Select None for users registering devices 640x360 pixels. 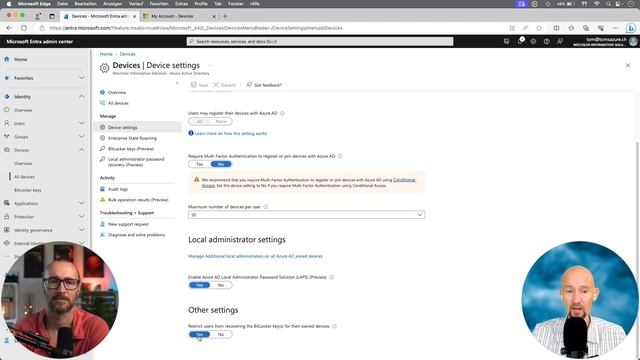(x=221, y=121)
